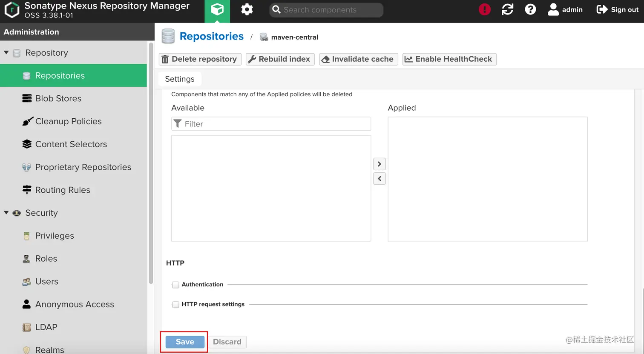Click Sign out

tap(618, 9)
